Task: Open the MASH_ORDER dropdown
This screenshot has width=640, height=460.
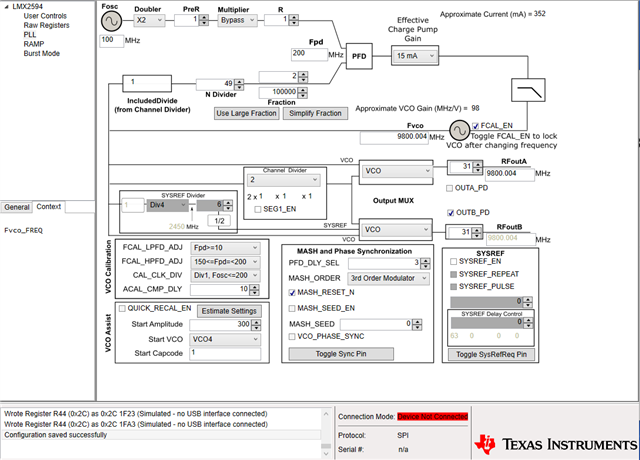Action: tap(388, 278)
